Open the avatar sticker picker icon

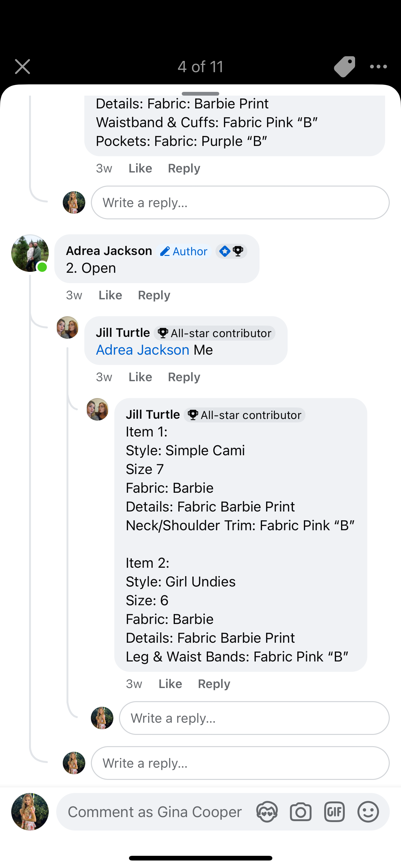[267, 812]
